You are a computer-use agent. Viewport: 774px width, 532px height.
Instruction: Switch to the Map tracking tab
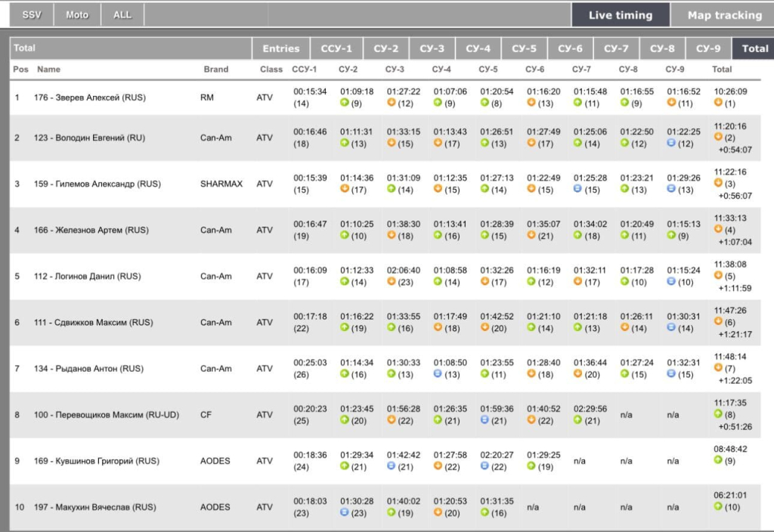tap(724, 15)
